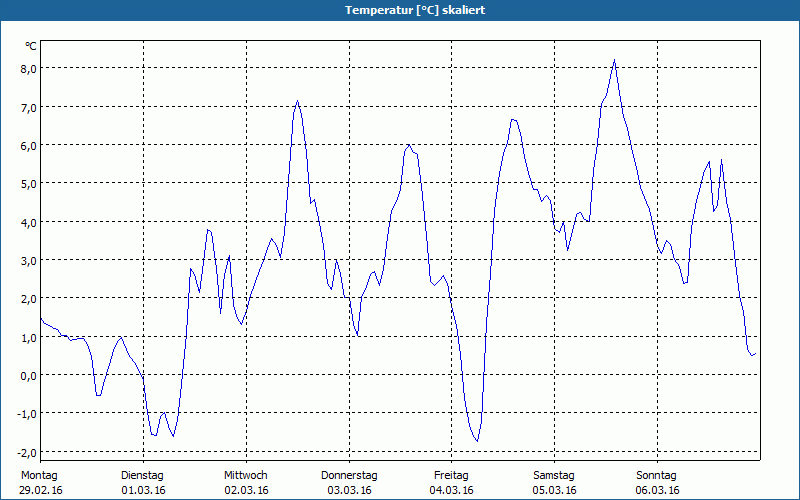Viewport: 800px width, 500px height.
Task: Click the 5,0 y-axis label
Action: pyautogui.click(x=28, y=184)
